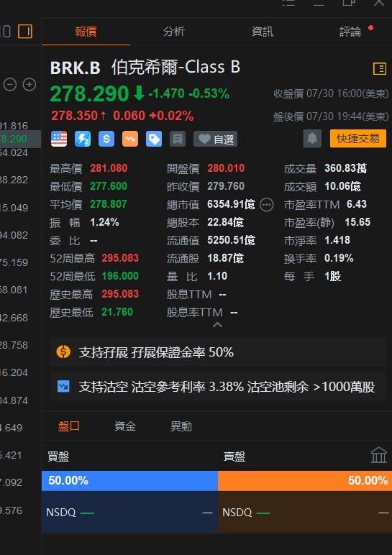Open the 支持沽空 short selling rate row
The height and width of the screenshot is (555, 392).
pyautogui.click(x=217, y=386)
